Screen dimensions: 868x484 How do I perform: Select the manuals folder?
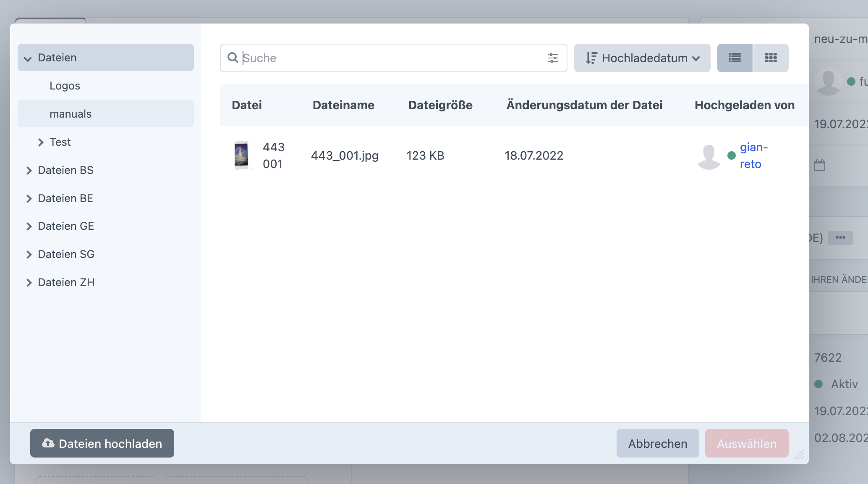click(x=71, y=113)
